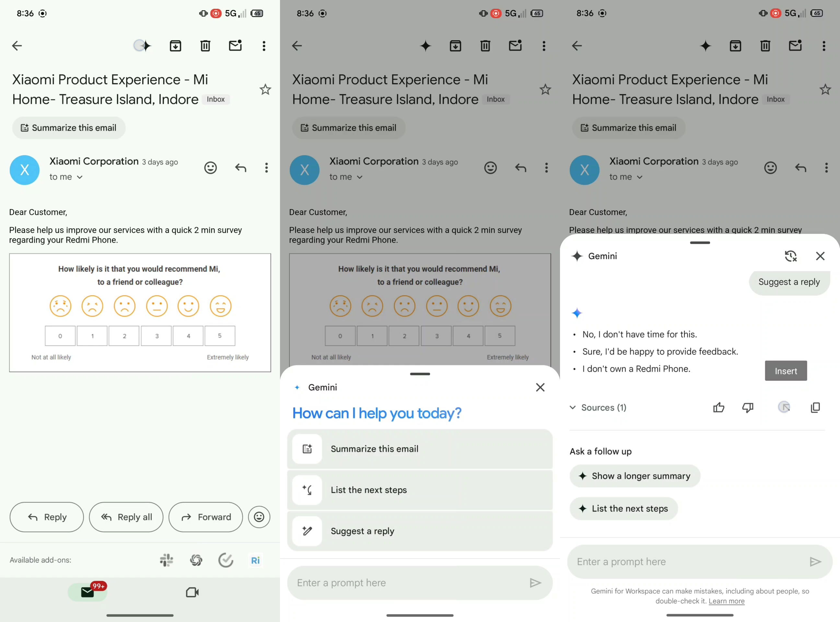Add emoji reaction beside sender on left screen

pyautogui.click(x=211, y=167)
